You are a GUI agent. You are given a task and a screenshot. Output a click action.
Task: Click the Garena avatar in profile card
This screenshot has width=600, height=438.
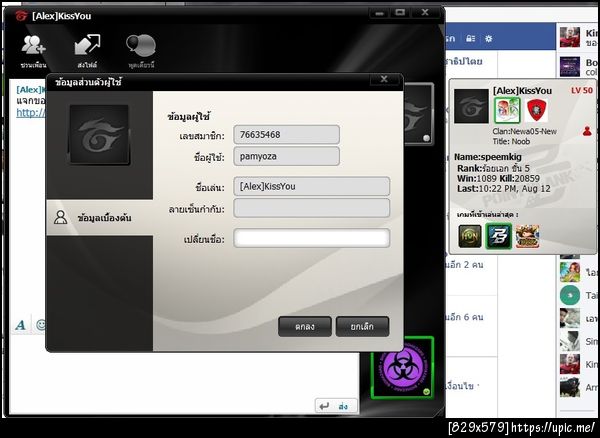tap(471, 106)
